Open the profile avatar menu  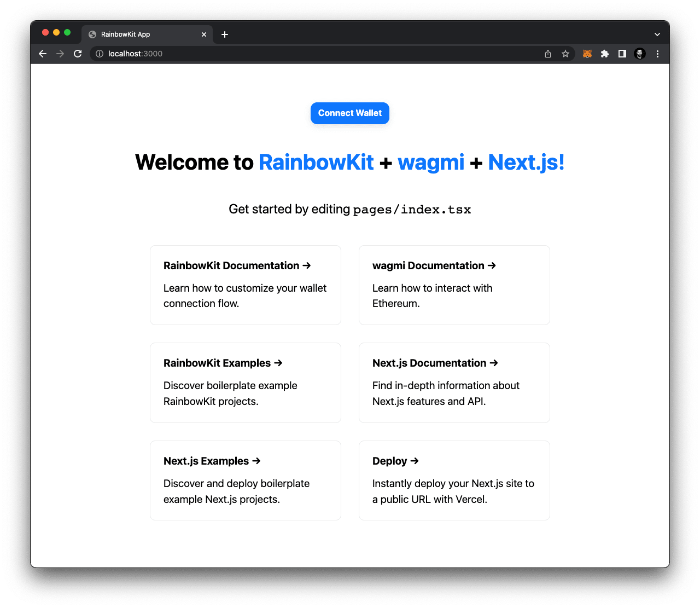tap(640, 54)
